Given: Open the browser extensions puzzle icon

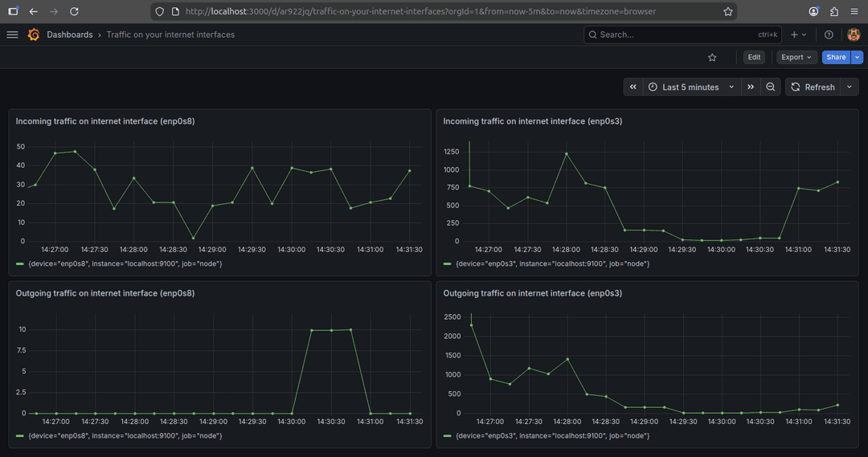Looking at the screenshot, I should [x=834, y=11].
